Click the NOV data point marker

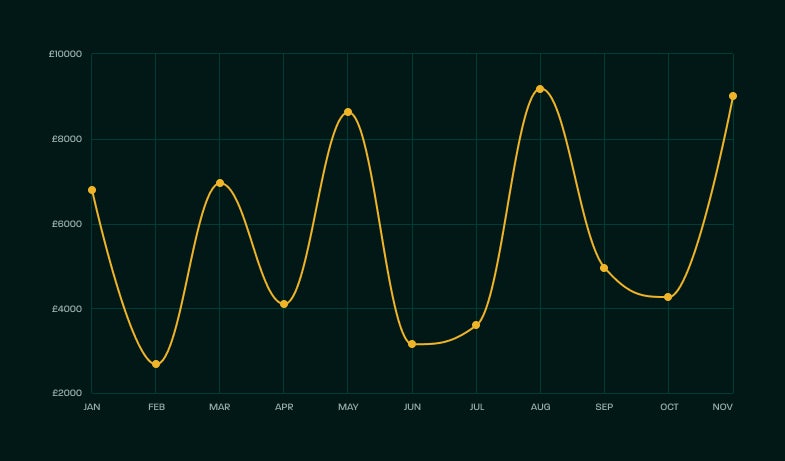pos(733,96)
